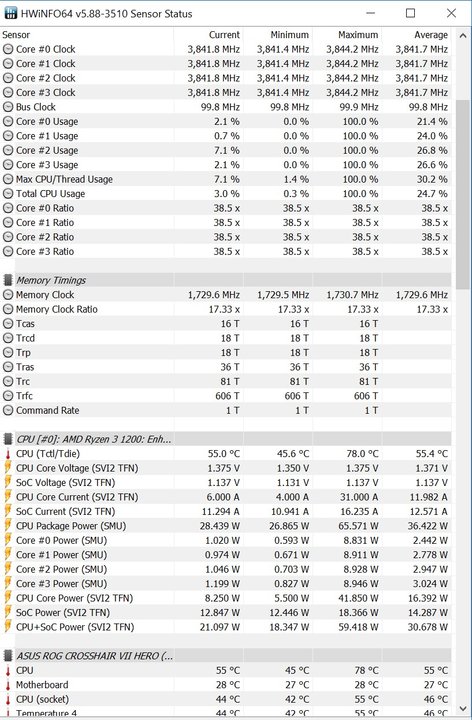The width and height of the screenshot is (472, 720).
Task: Click the Motherboard temperature thermometer icon
Action: tap(8, 685)
